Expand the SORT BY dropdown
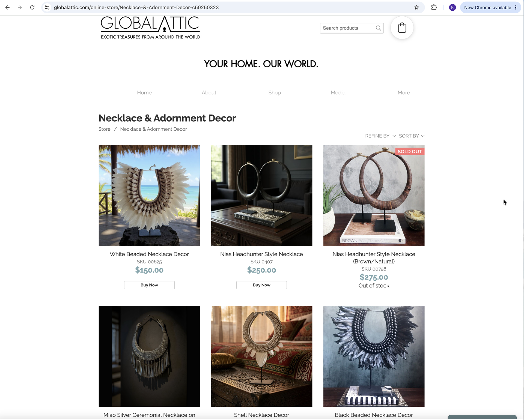The height and width of the screenshot is (420, 524). click(412, 136)
